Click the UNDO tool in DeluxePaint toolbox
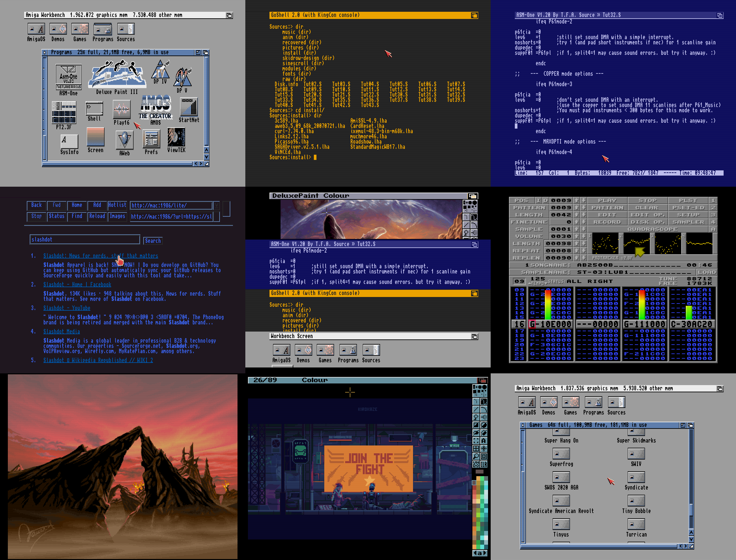This screenshot has height=560, width=736. tap(476, 464)
